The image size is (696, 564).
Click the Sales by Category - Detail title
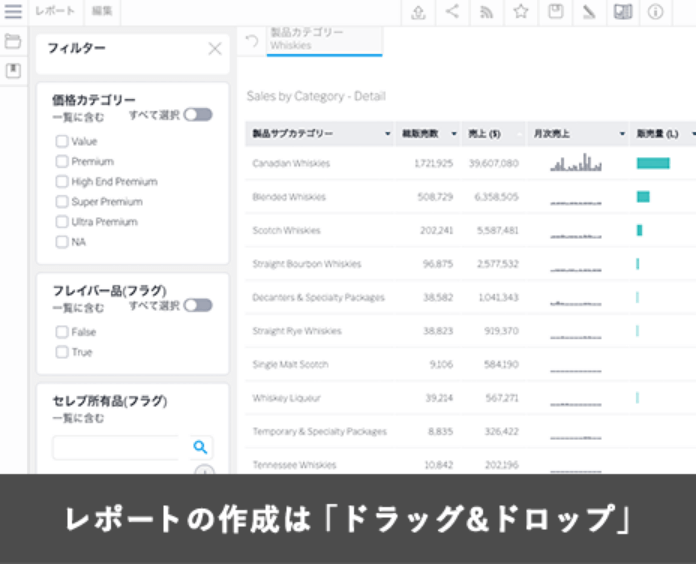point(316,96)
